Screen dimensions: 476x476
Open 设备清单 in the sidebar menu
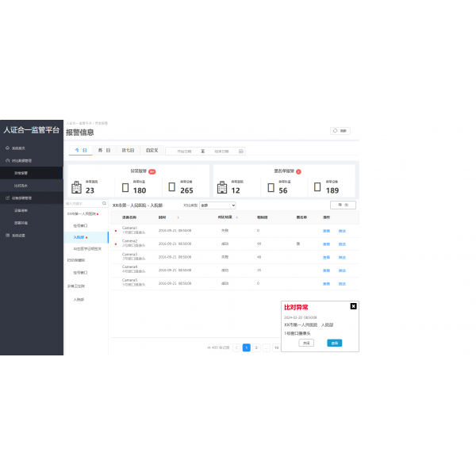point(32,210)
